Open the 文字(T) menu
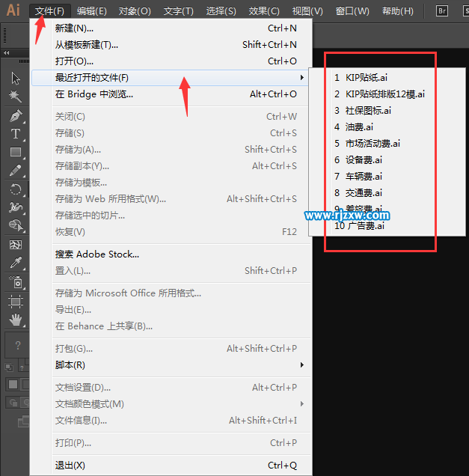Viewport: 469px width, 476px height. pyautogui.click(x=178, y=11)
